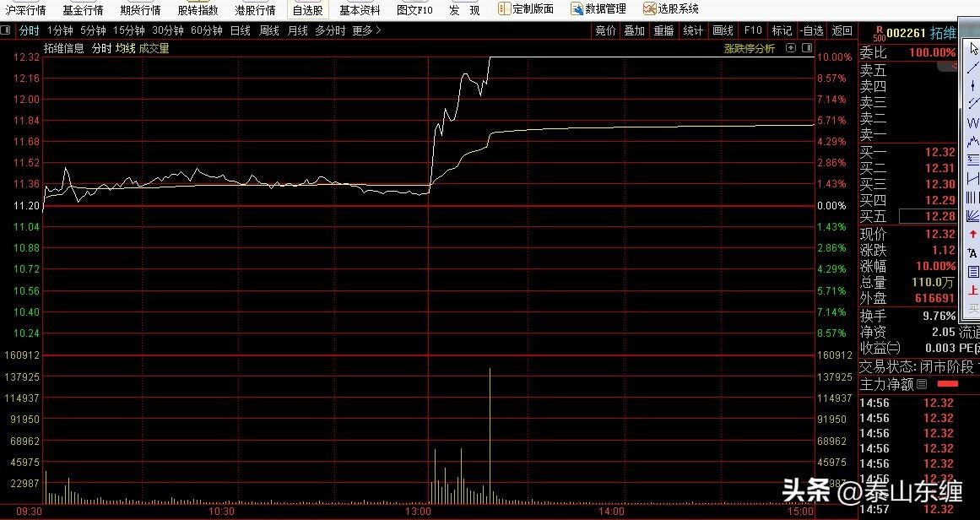Click the 画线 drawing button
The width and height of the screenshot is (980, 520).
point(723,30)
